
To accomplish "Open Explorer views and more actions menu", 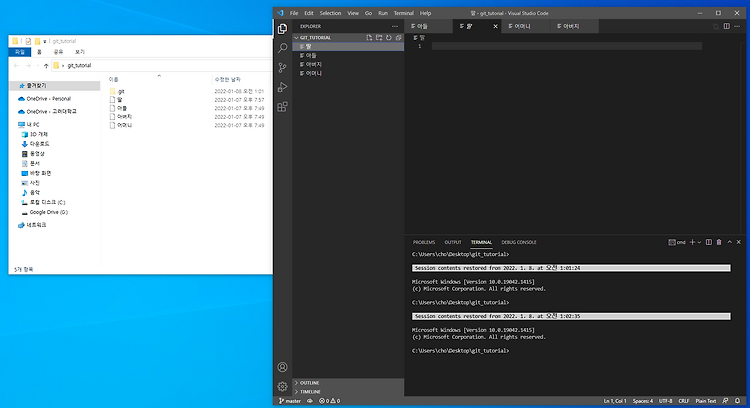I will 395,26.
